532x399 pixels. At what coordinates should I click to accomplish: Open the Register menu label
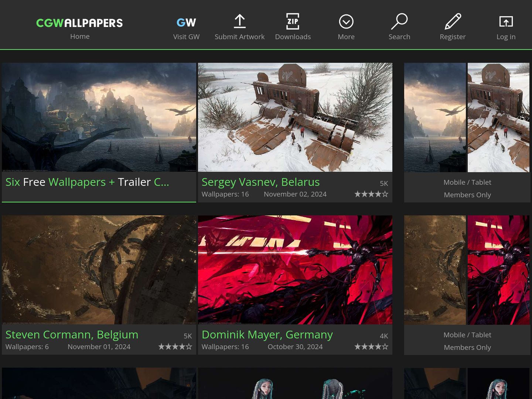[453, 37]
